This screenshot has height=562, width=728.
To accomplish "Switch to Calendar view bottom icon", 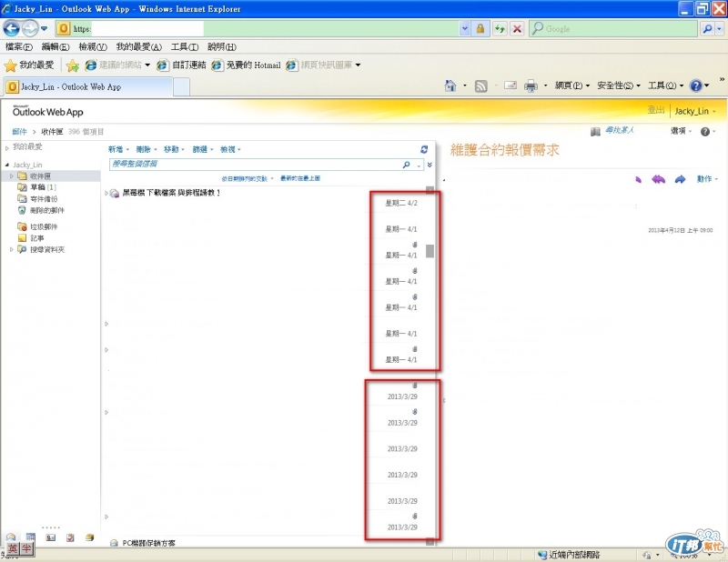I will (31, 537).
